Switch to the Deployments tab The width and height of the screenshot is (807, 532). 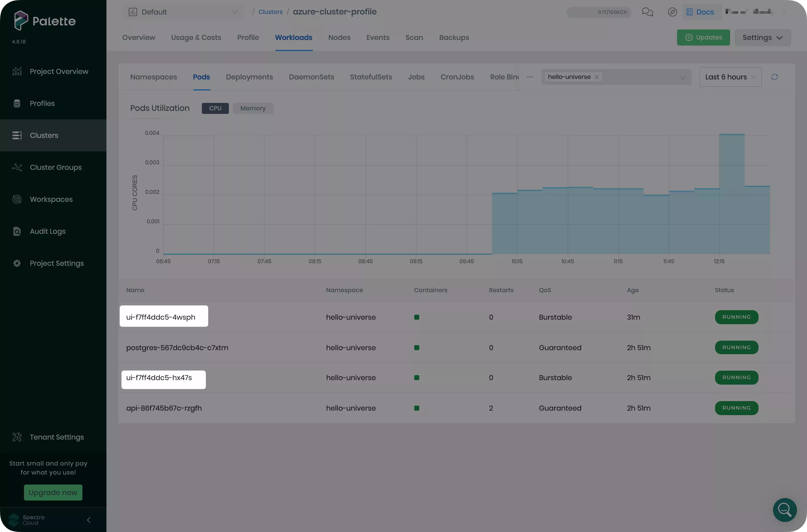[249, 77]
